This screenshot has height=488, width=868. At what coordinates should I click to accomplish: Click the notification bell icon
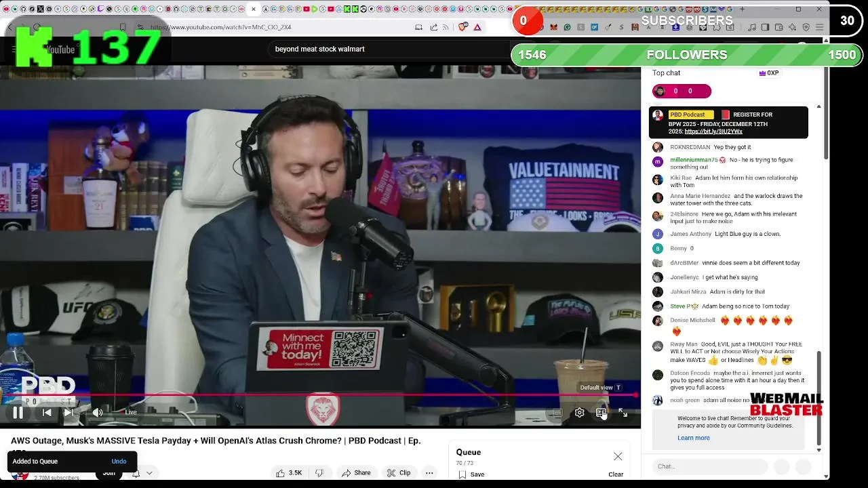(136, 473)
